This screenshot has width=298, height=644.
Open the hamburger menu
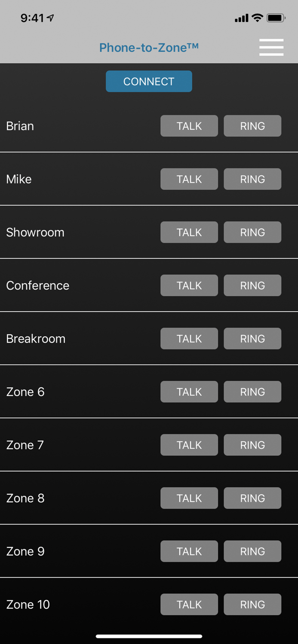pyautogui.click(x=271, y=47)
